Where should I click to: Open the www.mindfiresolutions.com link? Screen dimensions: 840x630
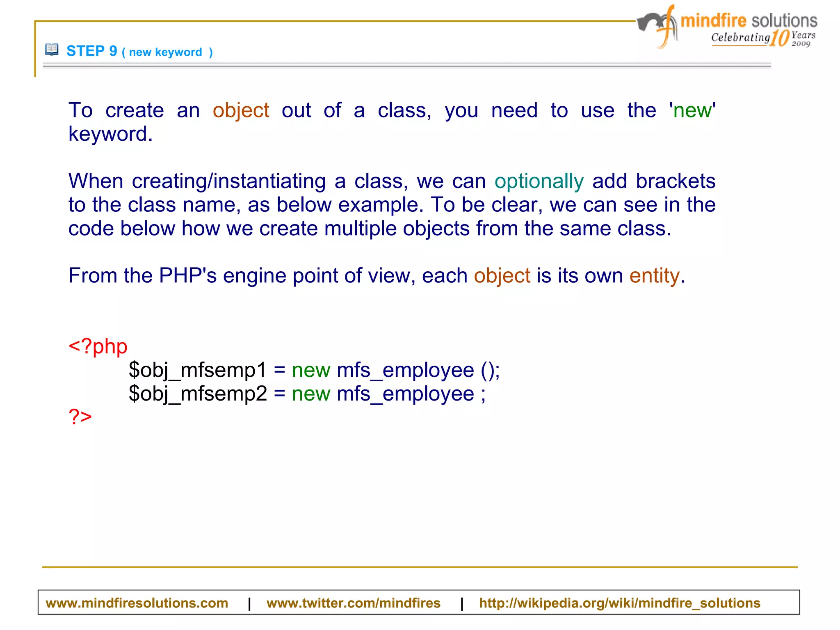pos(137,603)
